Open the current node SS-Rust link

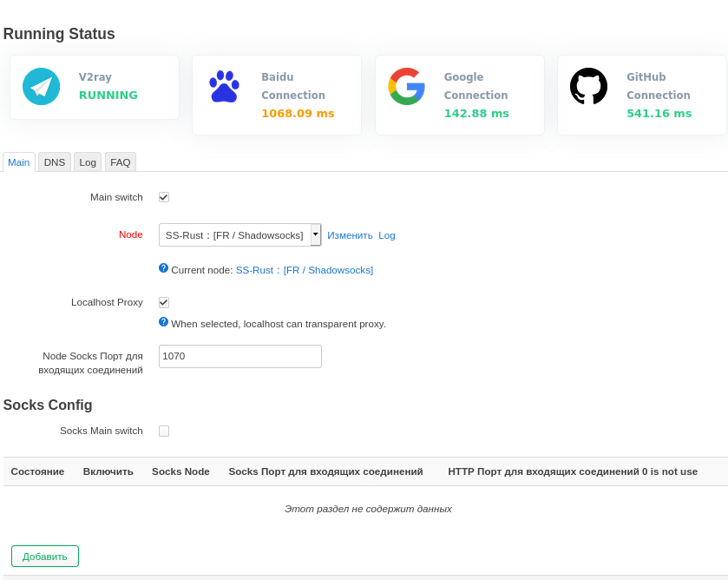click(x=305, y=270)
